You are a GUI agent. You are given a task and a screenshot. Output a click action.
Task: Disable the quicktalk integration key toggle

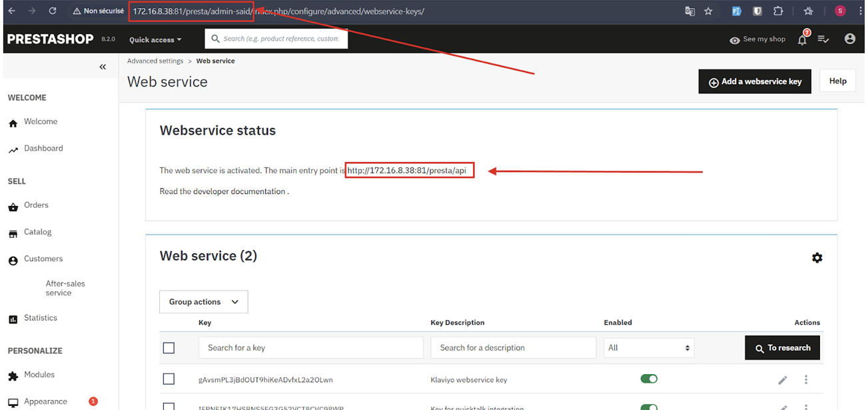[x=649, y=406]
